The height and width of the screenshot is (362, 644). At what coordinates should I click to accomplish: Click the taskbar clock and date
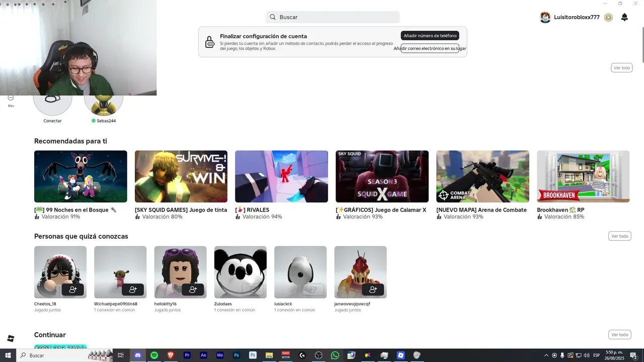click(615, 355)
